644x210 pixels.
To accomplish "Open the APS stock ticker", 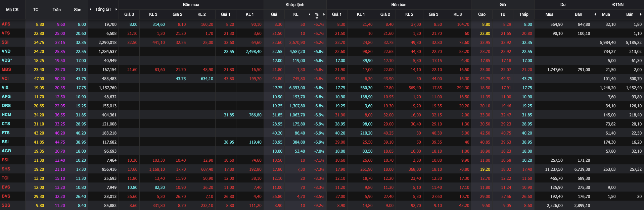I will pyautogui.click(x=6, y=24).
